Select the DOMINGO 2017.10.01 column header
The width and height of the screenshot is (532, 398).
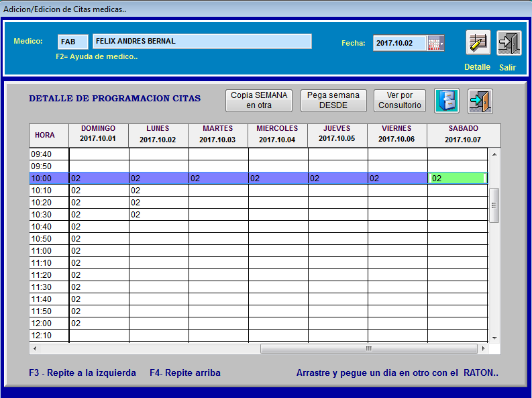coord(99,136)
